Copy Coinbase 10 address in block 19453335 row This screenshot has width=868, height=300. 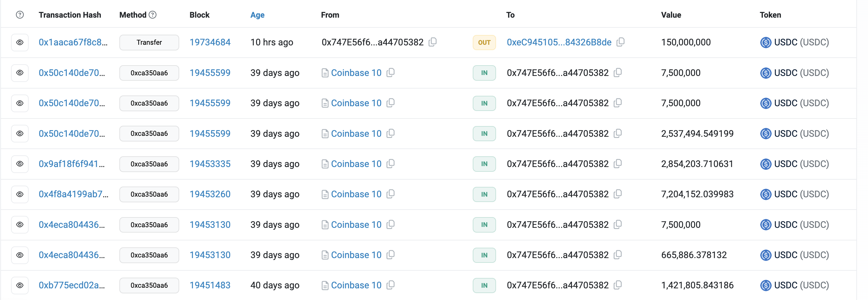(391, 164)
